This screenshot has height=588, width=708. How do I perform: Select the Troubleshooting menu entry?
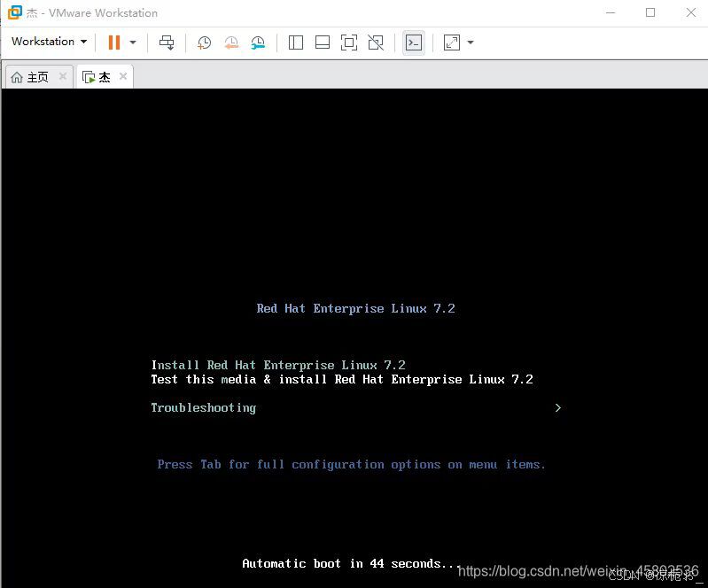point(203,407)
